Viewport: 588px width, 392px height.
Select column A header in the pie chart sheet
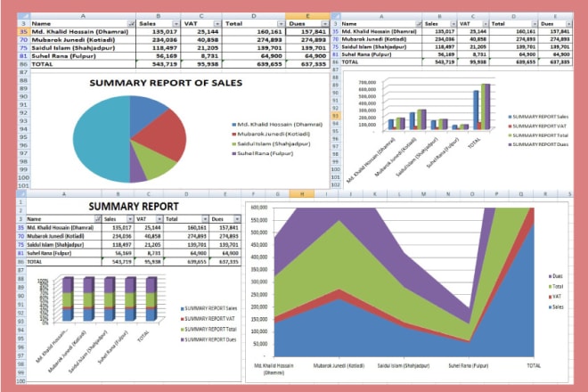83,16
